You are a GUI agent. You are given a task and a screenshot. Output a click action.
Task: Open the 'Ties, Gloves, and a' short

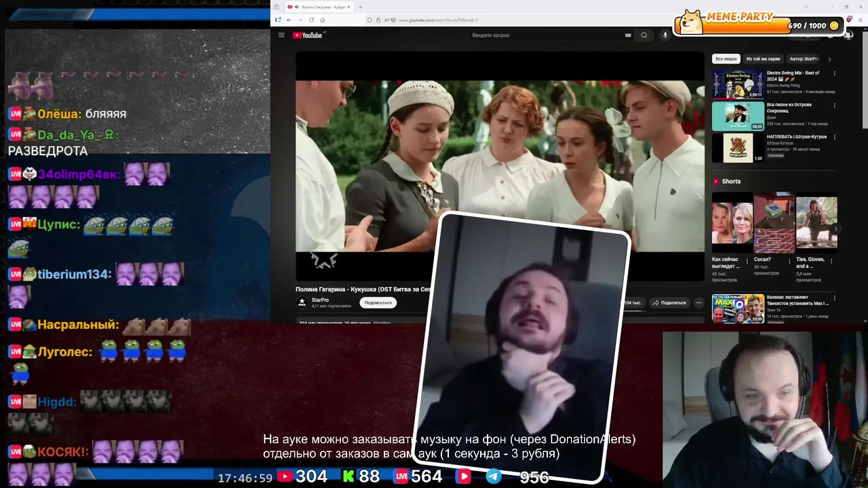pyautogui.click(x=816, y=222)
